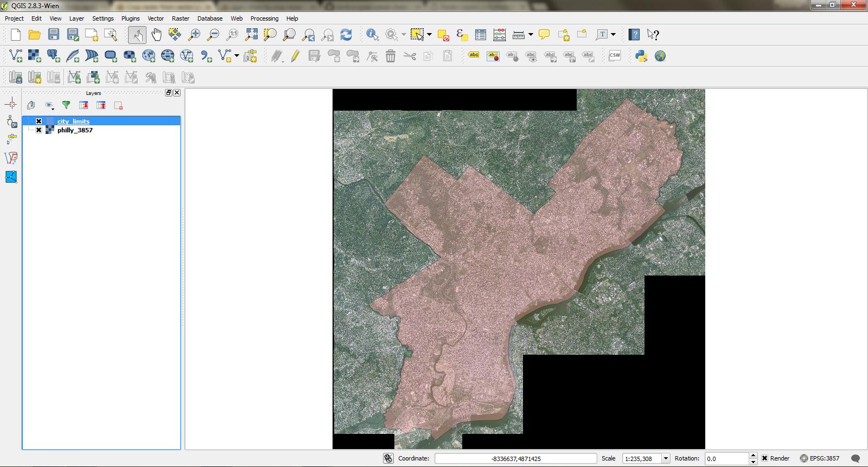The width and height of the screenshot is (868, 467).
Task: Click the EPSG:3857 CRS status button
Action: (x=820, y=458)
